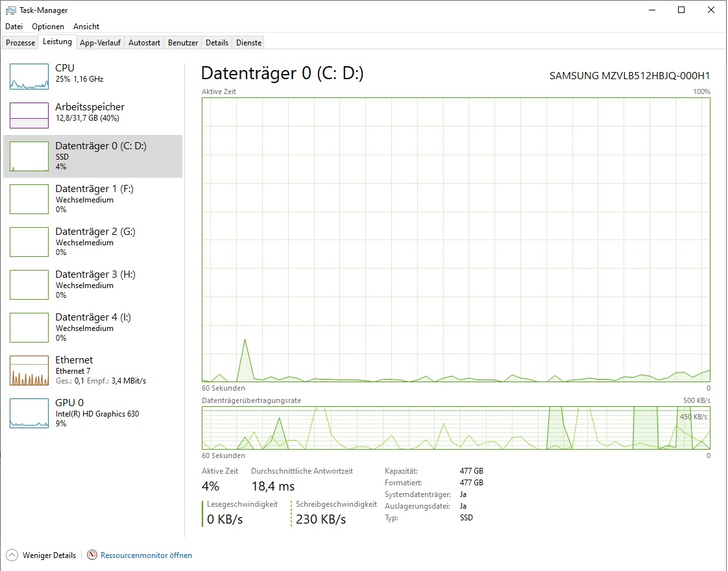Open the Datei menu
Screen dimensions: 728x571
click(x=14, y=27)
